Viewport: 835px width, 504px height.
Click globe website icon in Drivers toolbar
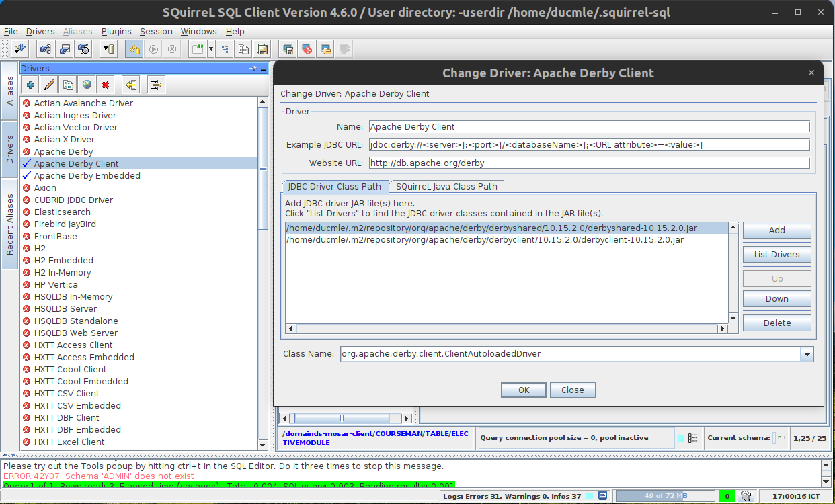[87, 85]
